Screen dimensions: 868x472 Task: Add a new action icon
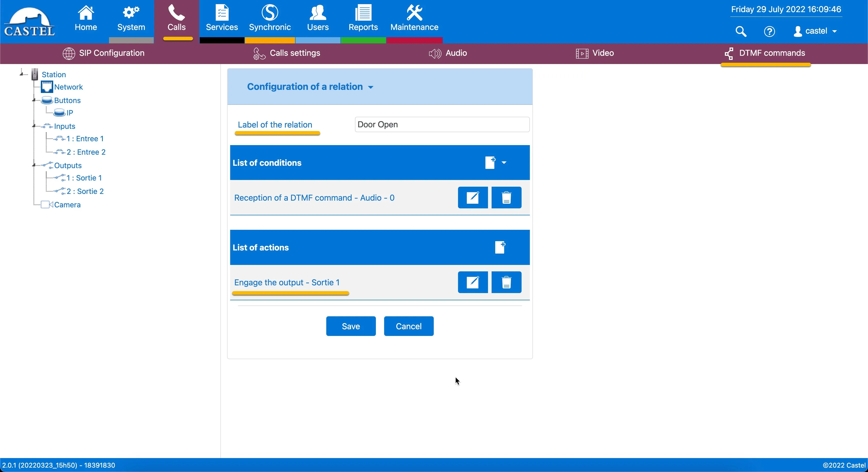click(500, 247)
